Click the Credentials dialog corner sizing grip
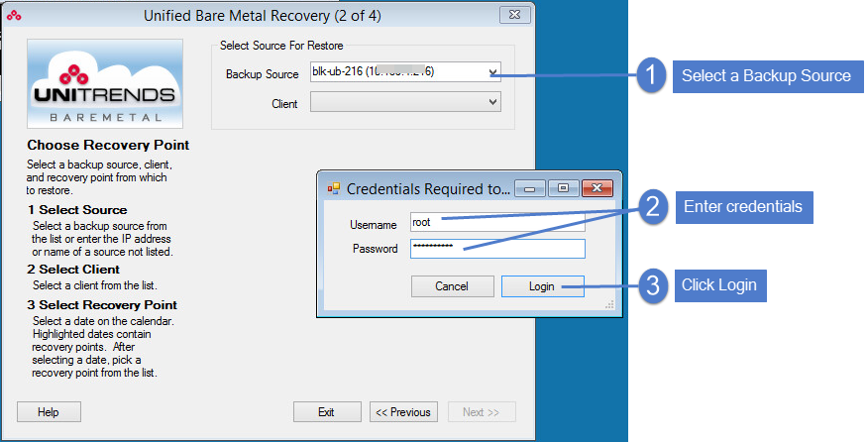The width and height of the screenshot is (868, 442). click(x=609, y=304)
